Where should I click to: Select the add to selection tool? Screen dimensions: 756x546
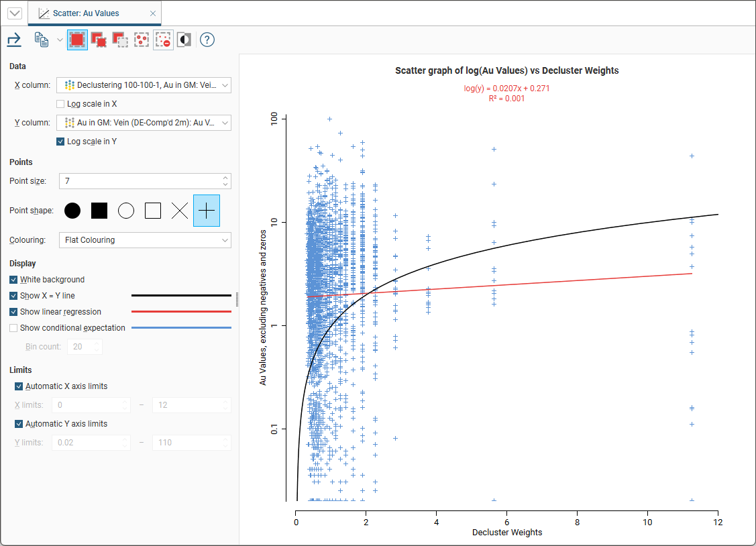[x=99, y=40]
